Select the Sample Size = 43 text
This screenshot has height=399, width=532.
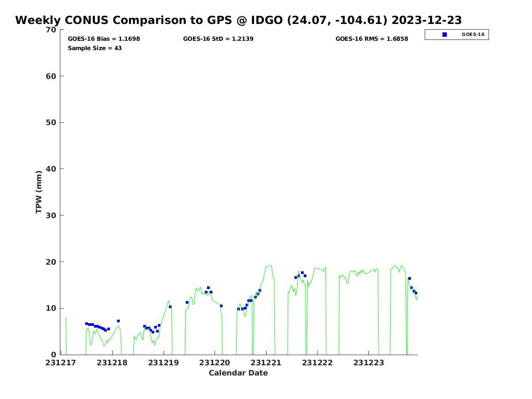pos(94,48)
